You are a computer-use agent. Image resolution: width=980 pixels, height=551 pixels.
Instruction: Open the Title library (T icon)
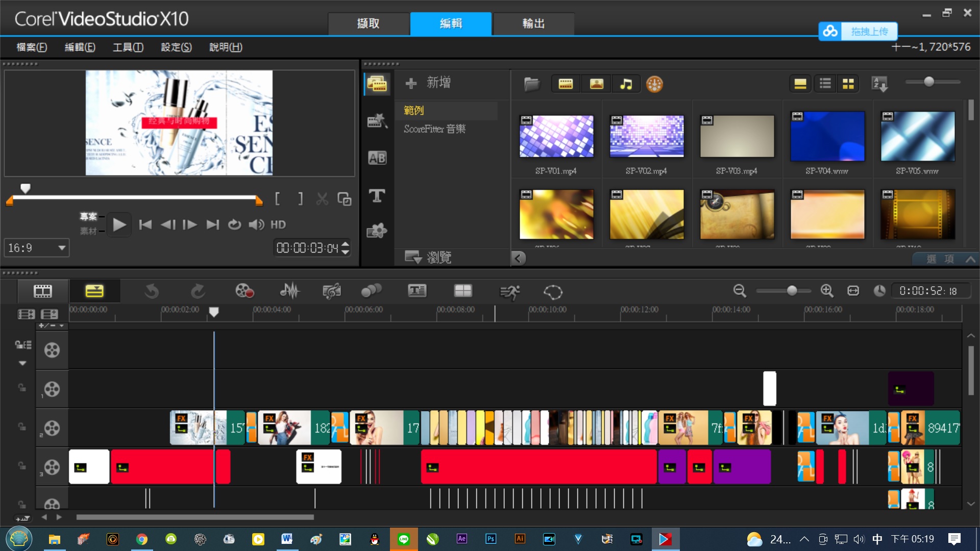[377, 195]
